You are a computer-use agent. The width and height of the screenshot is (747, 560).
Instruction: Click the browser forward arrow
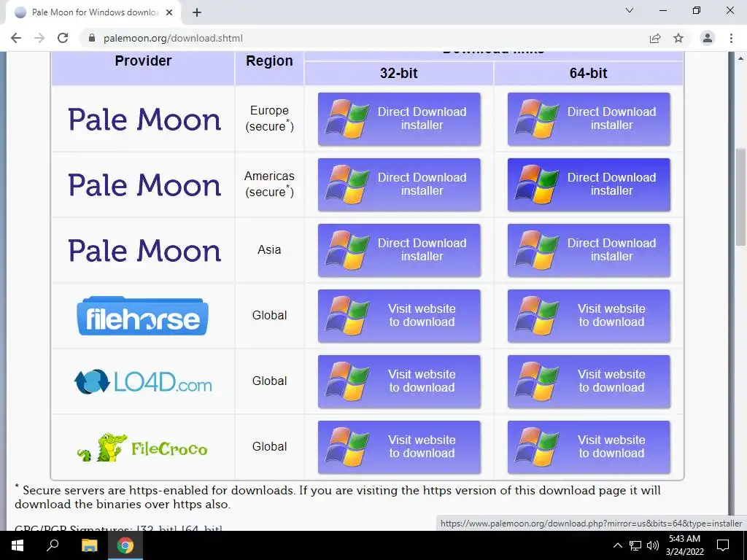point(39,38)
